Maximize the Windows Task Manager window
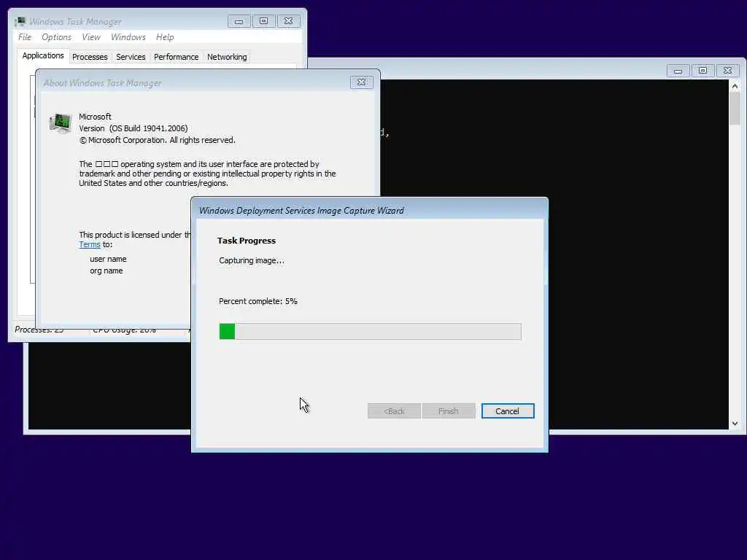This screenshot has height=560, width=747. [x=263, y=21]
